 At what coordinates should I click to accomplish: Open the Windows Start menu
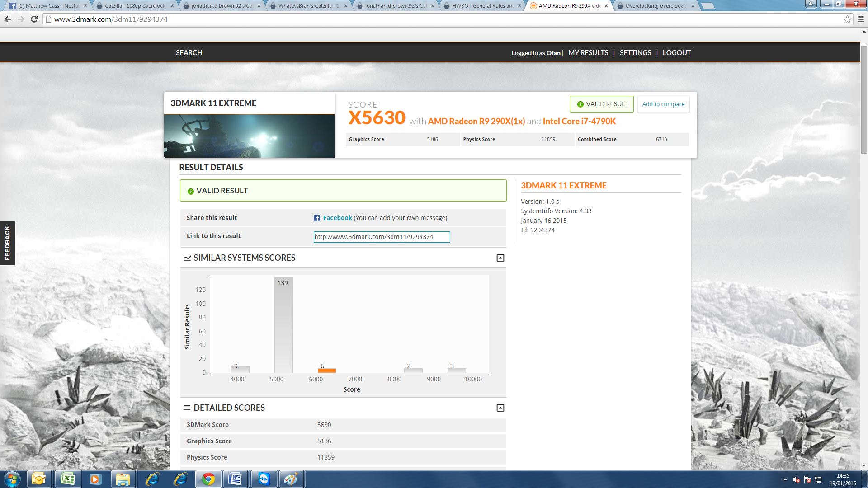click(12, 479)
